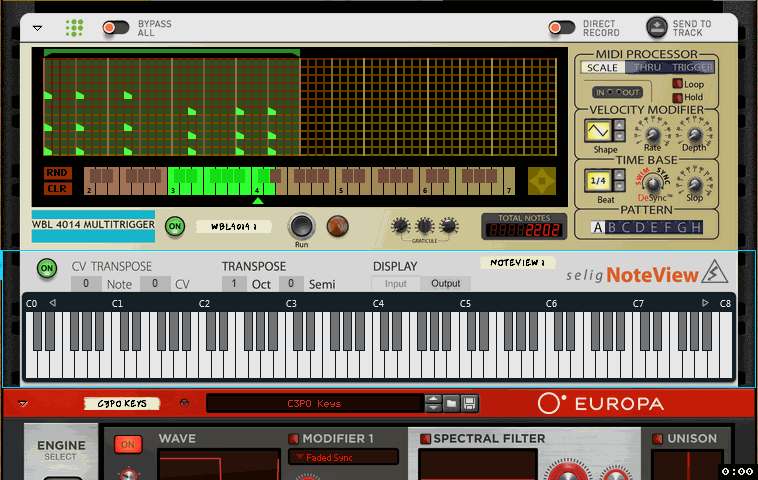Click the DeSync Swim/Sync knob
758x480 pixels.
pyautogui.click(x=653, y=184)
